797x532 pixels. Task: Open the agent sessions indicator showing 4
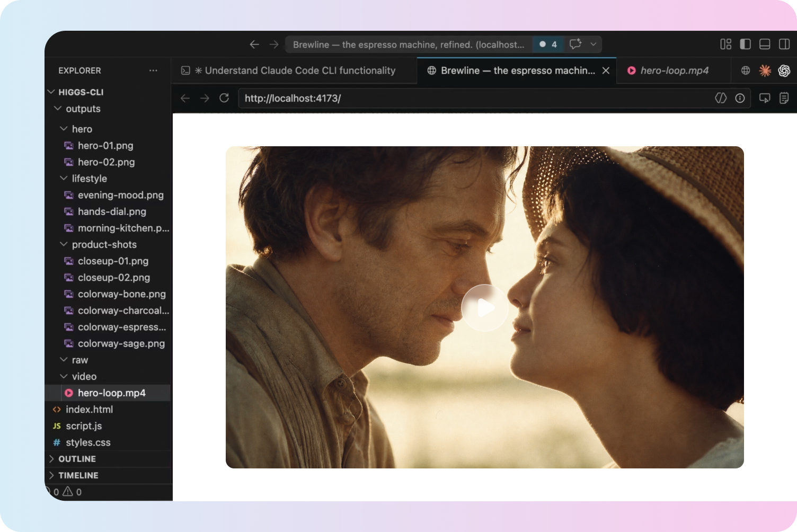point(548,45)
